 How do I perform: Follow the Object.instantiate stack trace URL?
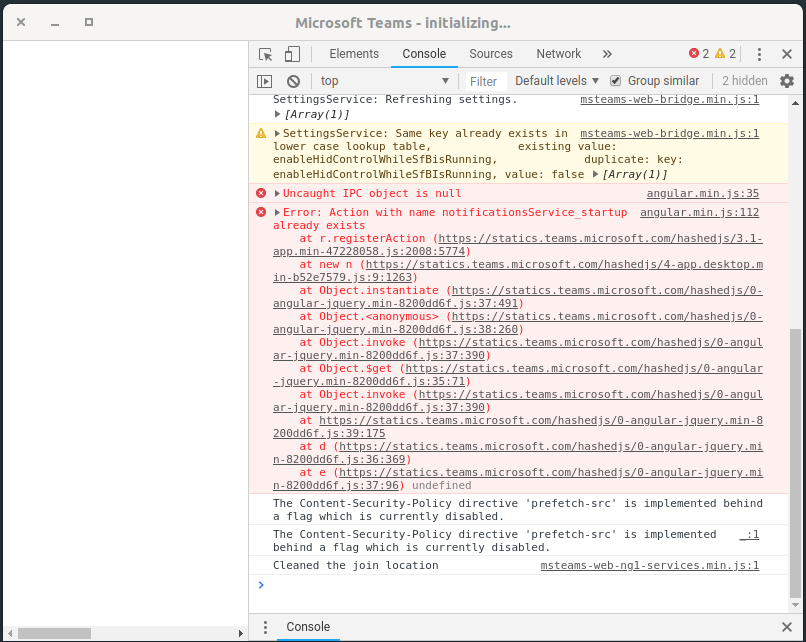pos(518,297)
